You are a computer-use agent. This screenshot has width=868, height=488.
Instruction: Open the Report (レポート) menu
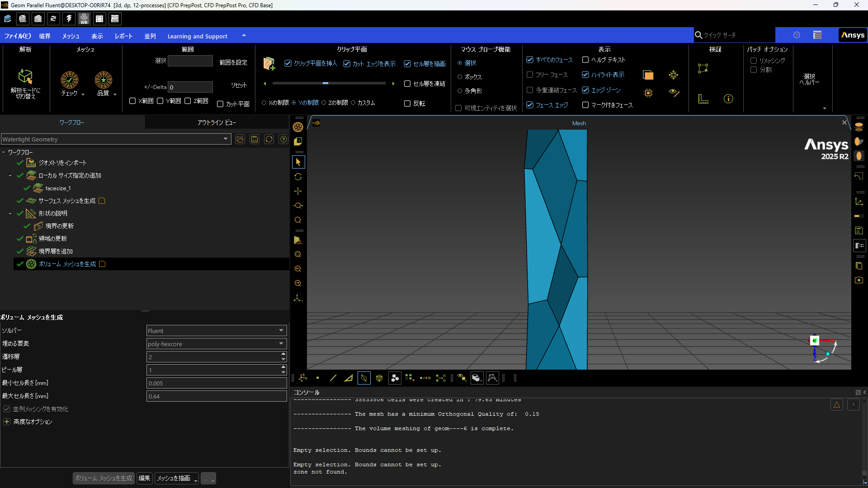click(123, 36)
